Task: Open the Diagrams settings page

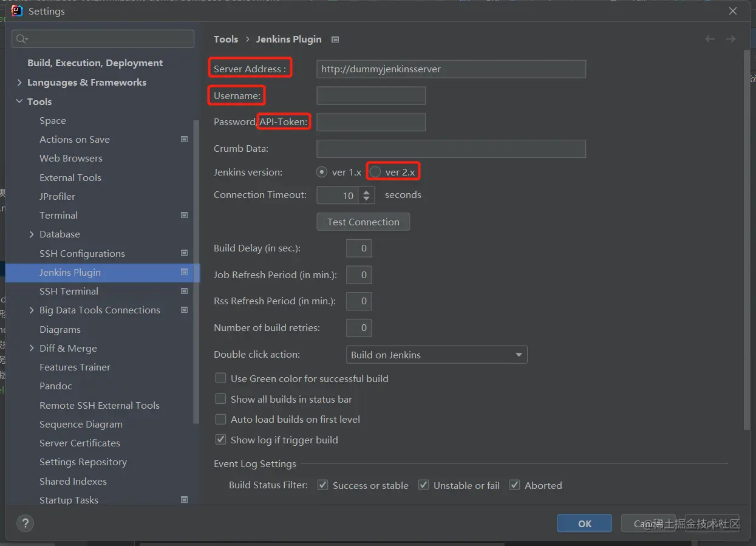Action: (x=60, y=329)
